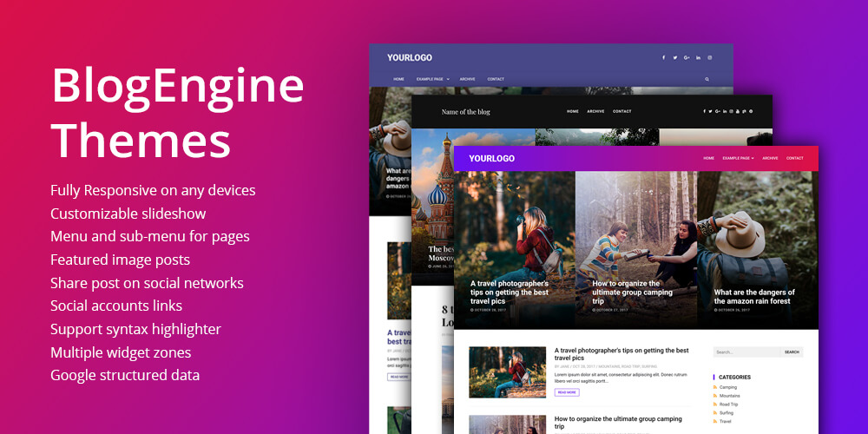Select Contact in the gradient theme navigation

[x=794, y=158]
